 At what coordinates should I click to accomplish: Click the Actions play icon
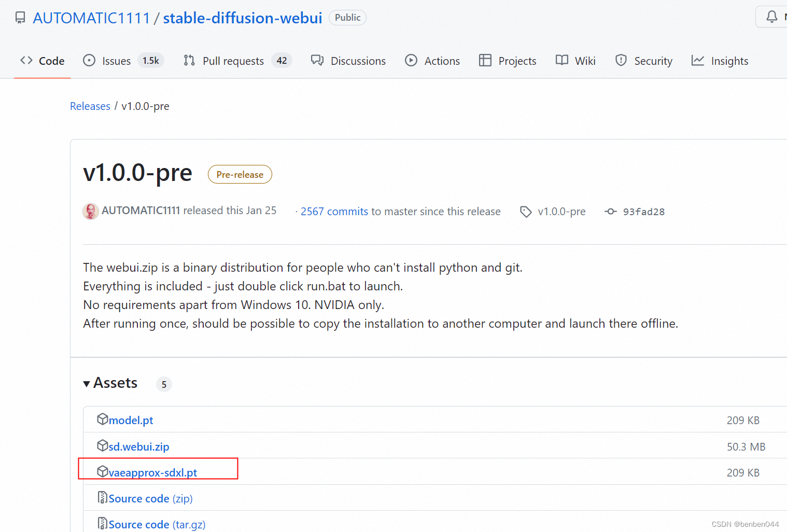tap(411, 61)
